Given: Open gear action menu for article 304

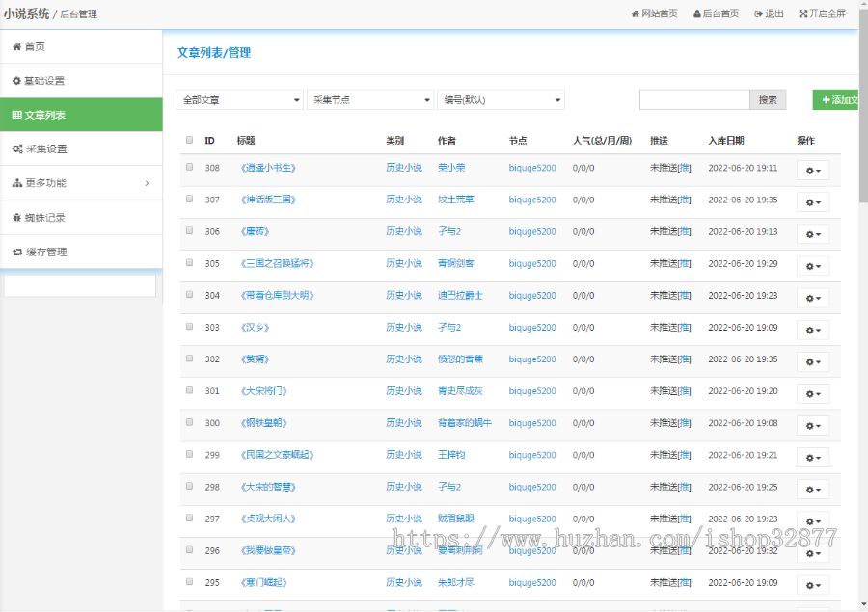Looking at the screenshot, I should (x=813, y=298).
